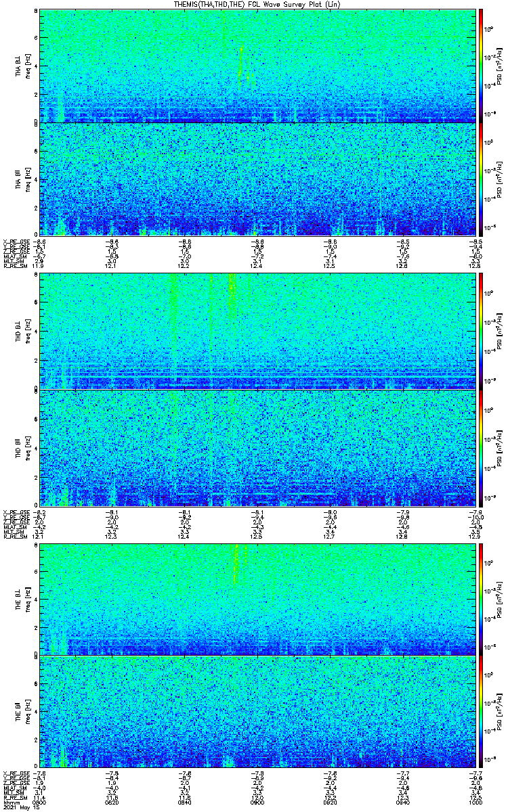Click the THA B⊥ spectrogram panel
This screenshot has width=508, height=812.
pyautogui.click(x=257, y=66)
